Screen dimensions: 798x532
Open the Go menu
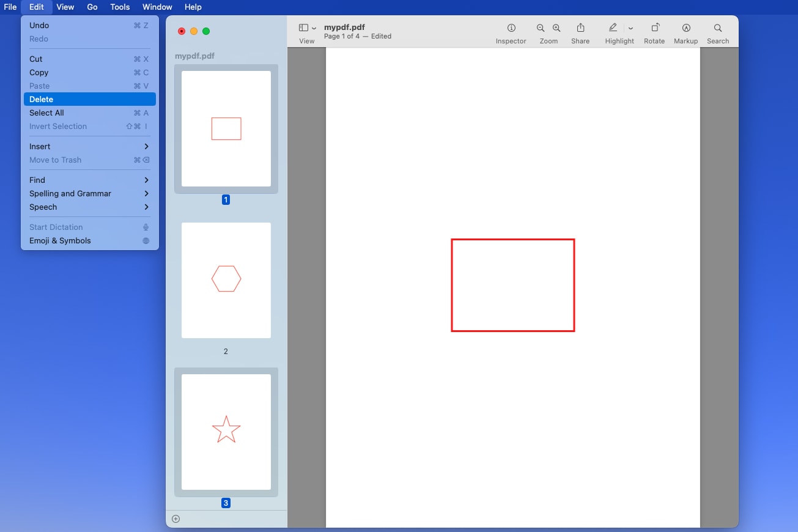(92, 7)
